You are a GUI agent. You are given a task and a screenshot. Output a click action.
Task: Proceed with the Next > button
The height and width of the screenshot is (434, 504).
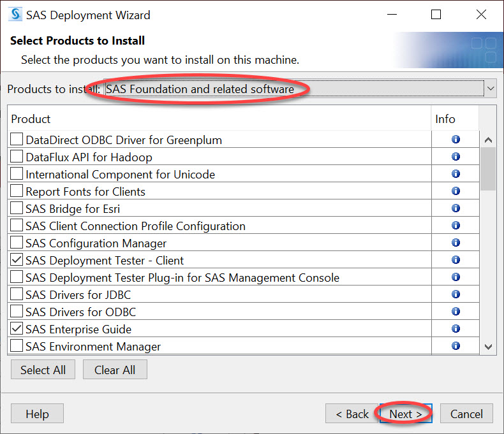406,414
